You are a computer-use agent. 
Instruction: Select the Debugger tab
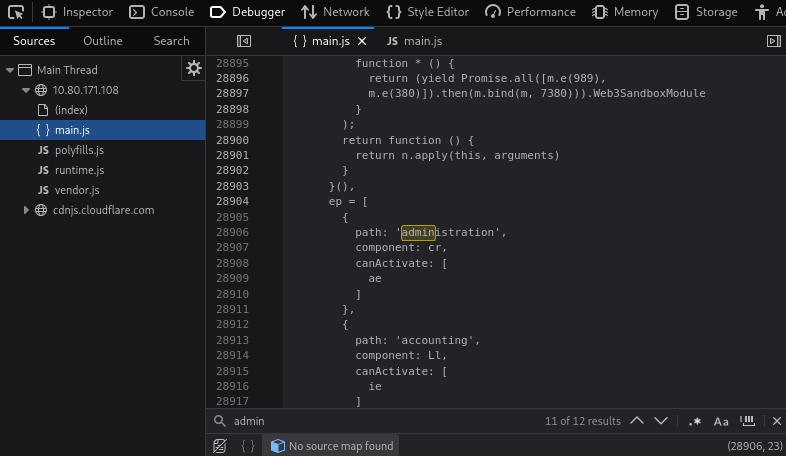(x=247, y=12)
